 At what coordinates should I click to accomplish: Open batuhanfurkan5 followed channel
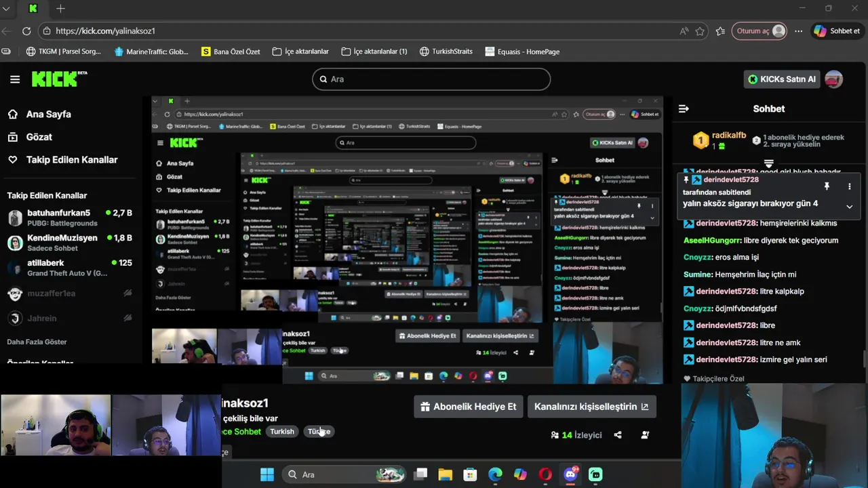point(69,218)
